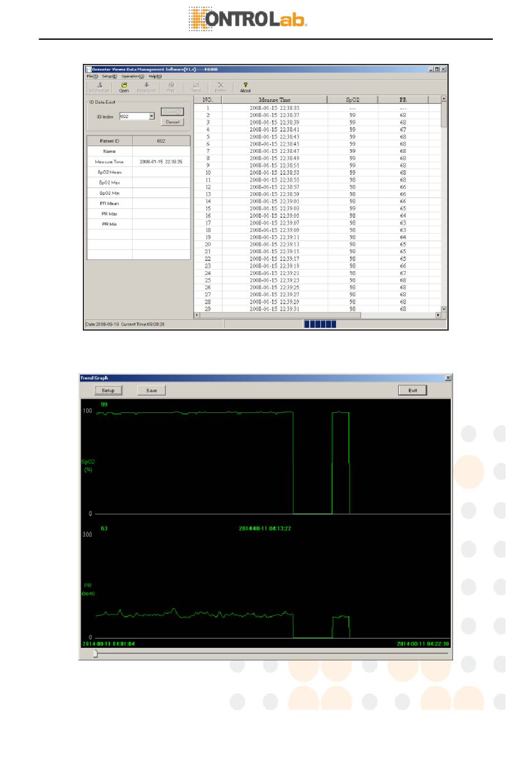Select row with time 22:39:01
Image resolution: width=532 pixels, height=759 pixels.
click(317, 201)
